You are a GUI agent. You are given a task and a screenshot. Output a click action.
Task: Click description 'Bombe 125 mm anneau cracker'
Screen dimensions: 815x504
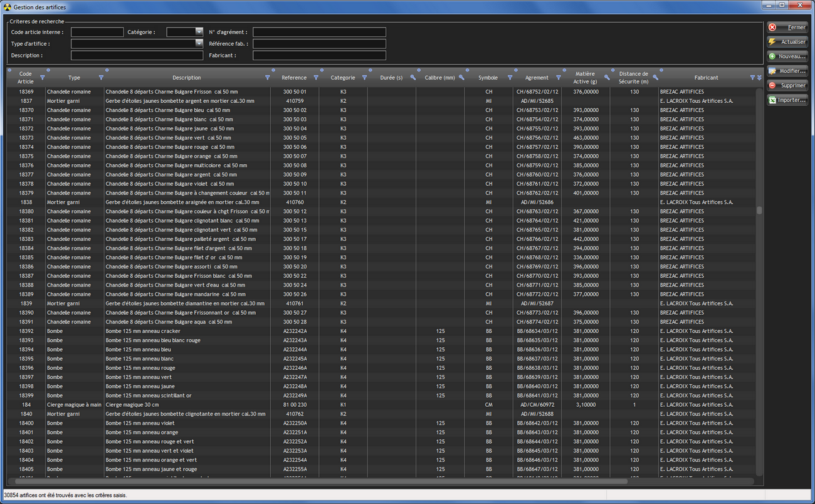[x=143, y=331]
